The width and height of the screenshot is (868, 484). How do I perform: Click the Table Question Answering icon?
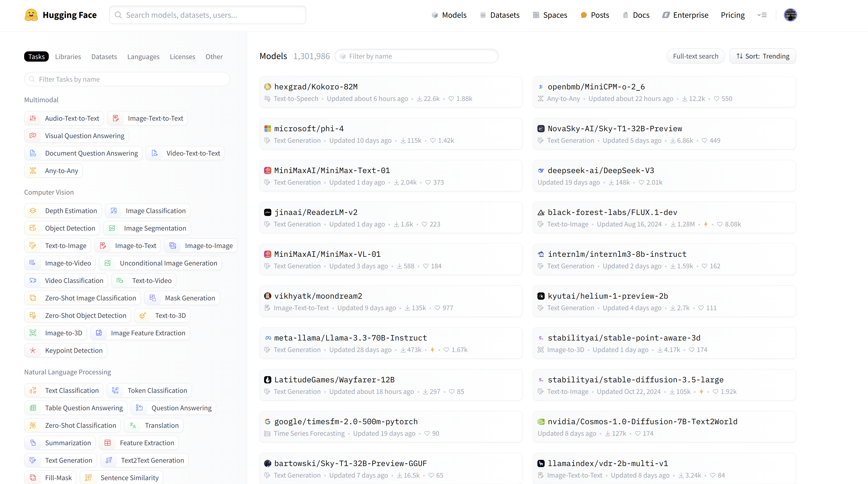33,408
